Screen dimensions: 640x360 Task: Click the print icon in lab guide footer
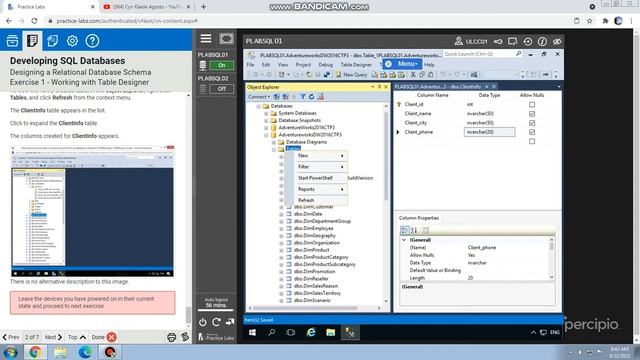171,337
